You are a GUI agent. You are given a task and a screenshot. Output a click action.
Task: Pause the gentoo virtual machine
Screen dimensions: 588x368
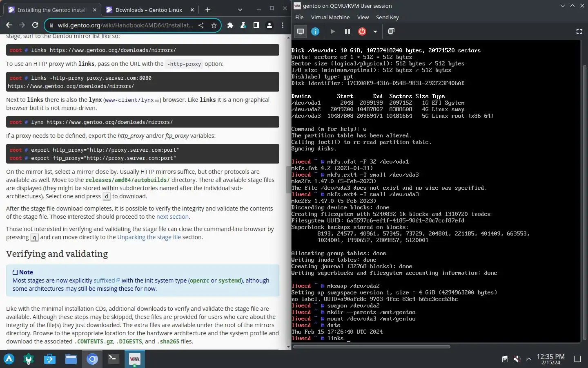click(347, 31)
